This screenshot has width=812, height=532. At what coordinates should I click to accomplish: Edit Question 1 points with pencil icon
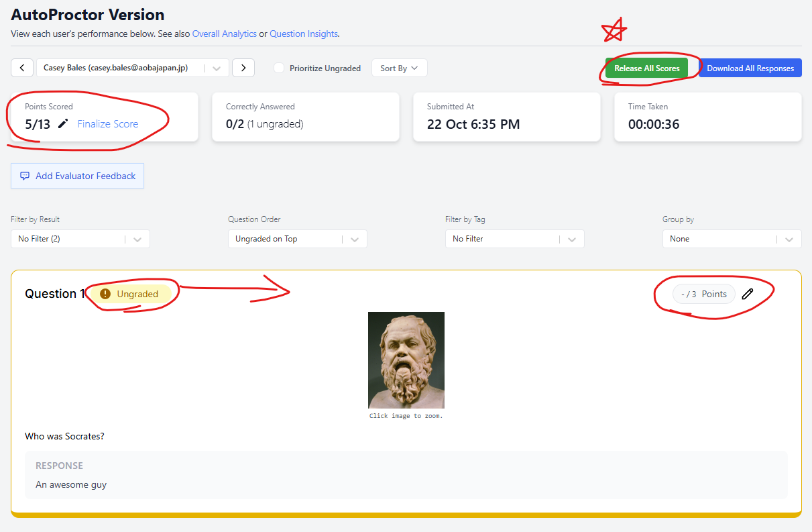point(748,294)
